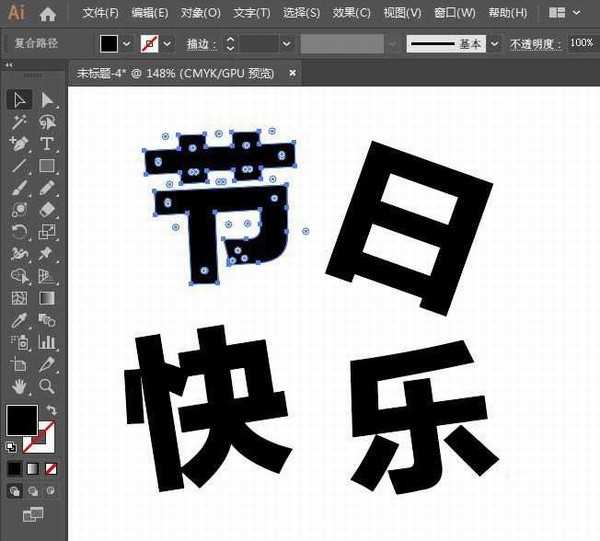Click the large black fill swatch in toolbar

point(22,420)
